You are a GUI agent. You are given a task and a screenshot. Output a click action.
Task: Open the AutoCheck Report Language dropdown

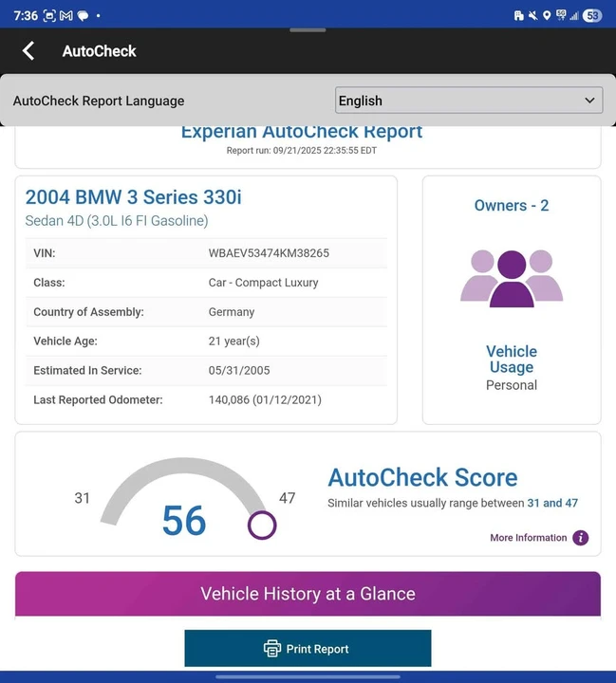469,101
